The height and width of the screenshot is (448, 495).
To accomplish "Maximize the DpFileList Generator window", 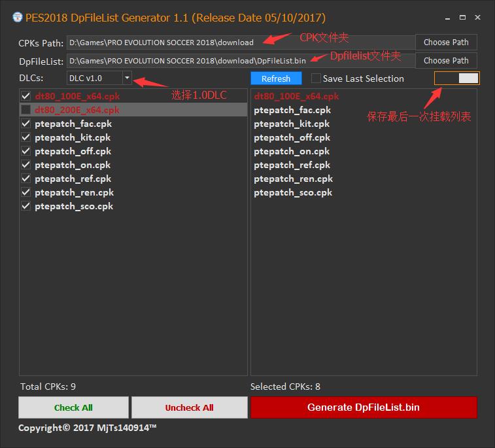I will [x=462, y=18].
